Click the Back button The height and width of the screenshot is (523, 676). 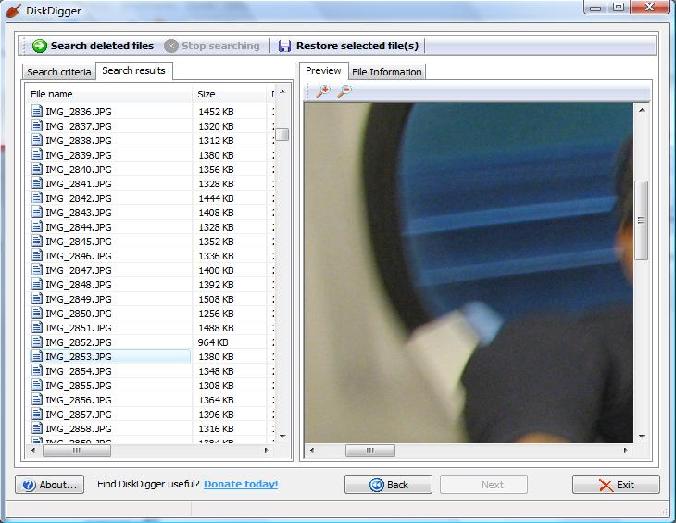[388, 485]
